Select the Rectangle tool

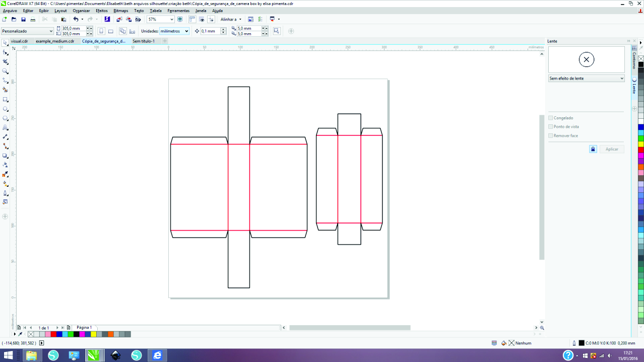click(5, 100)
